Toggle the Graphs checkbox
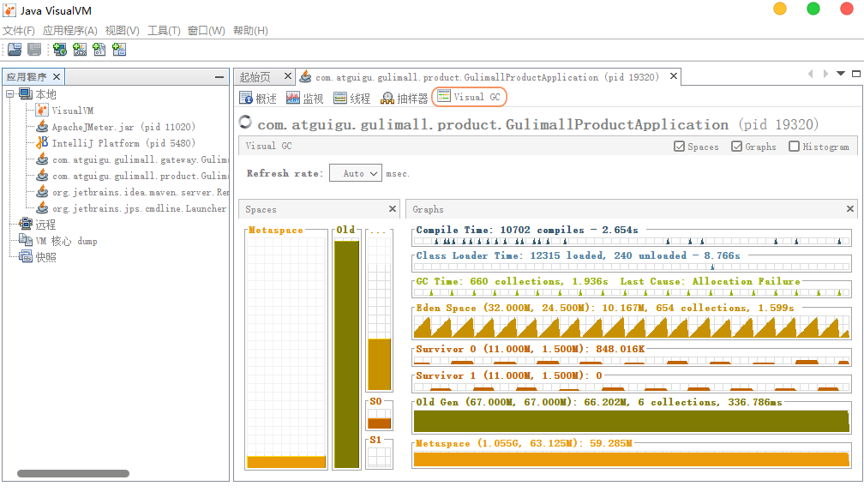The width and height of the screenshot is (864, 504). click(x=737, y=147)
